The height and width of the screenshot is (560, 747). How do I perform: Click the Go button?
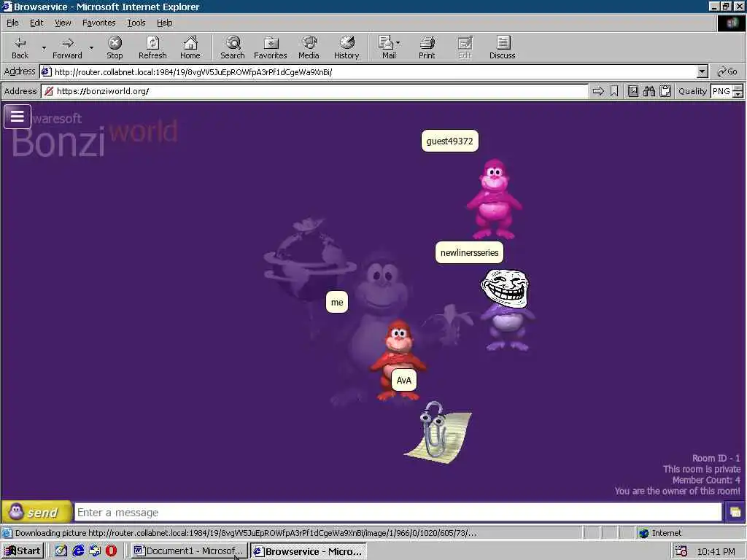click(x=727, y=72)
